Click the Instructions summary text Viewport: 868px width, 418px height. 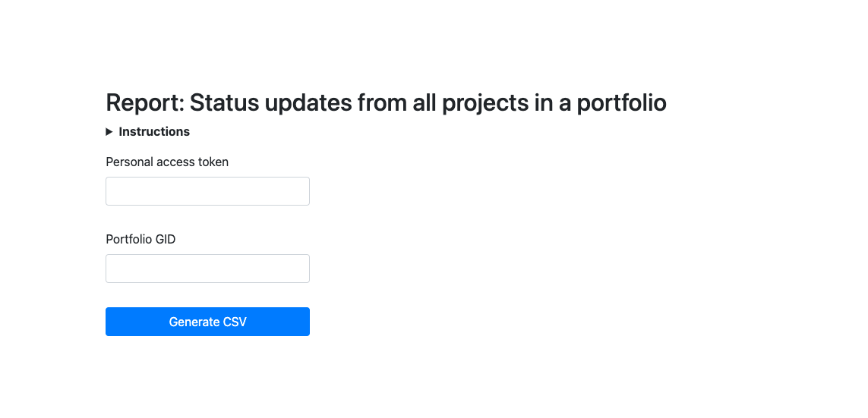154,131
